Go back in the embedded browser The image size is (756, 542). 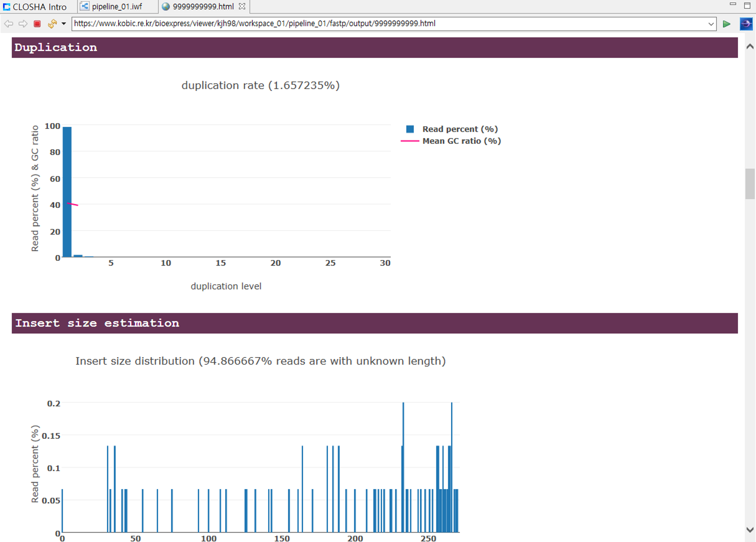click(x=9, y=24)
